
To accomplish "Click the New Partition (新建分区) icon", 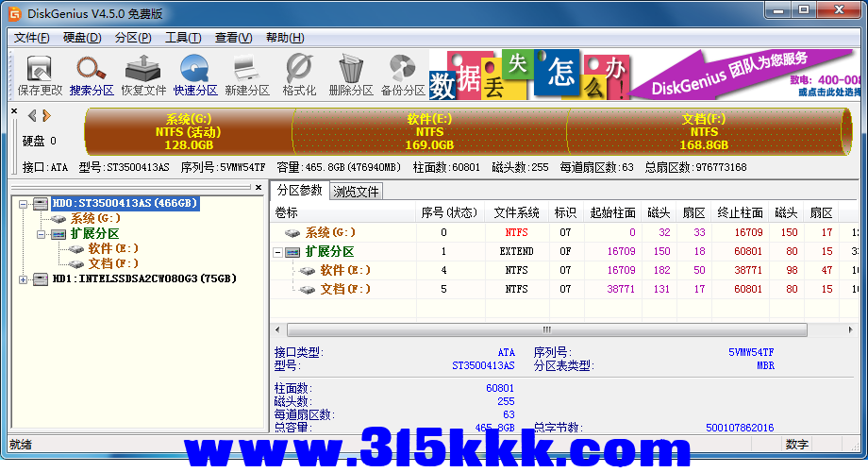I will pos(247,76).
